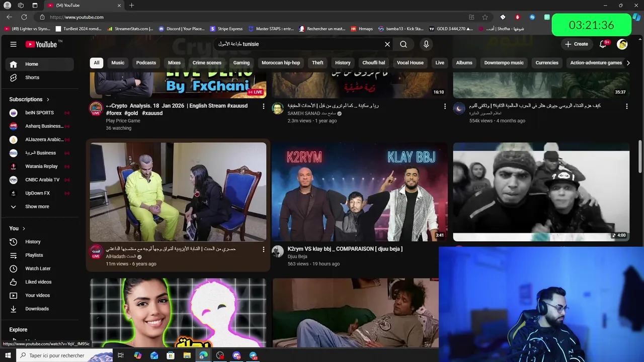Select the Vocal House filter chip
The height and width of the screenshot is (362, 644).
point(410,63)
